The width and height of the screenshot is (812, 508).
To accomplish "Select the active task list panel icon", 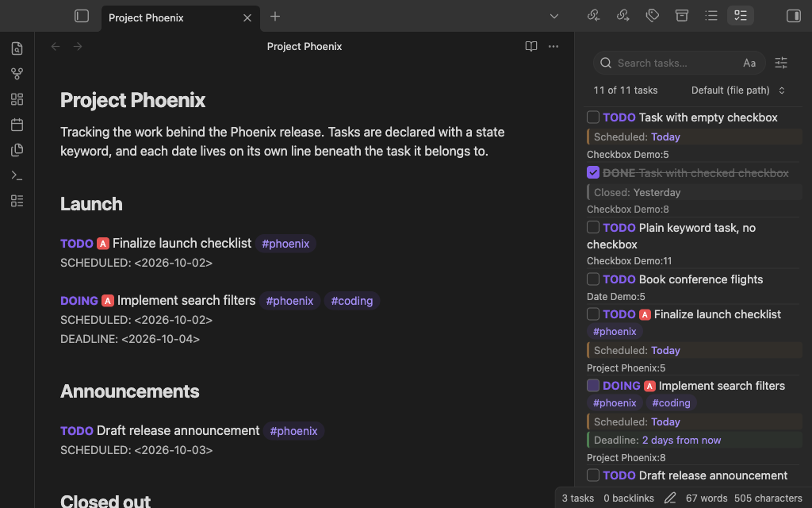I will pos(741,16).
